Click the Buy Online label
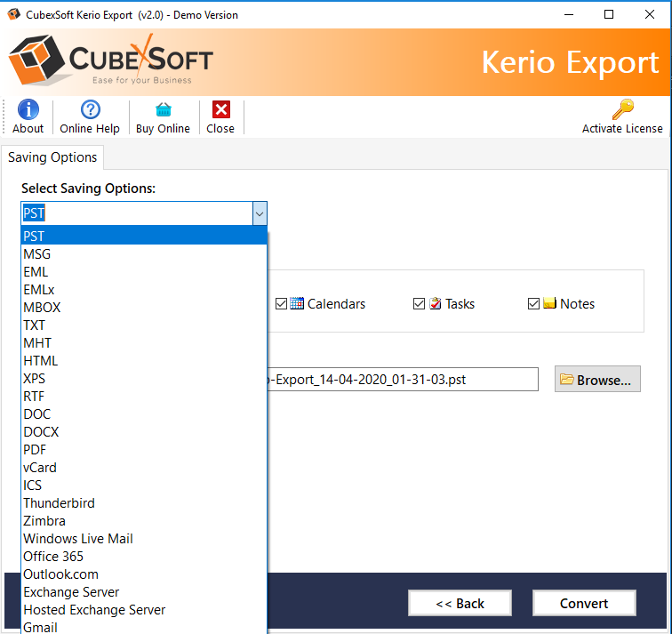 (163, 129)
